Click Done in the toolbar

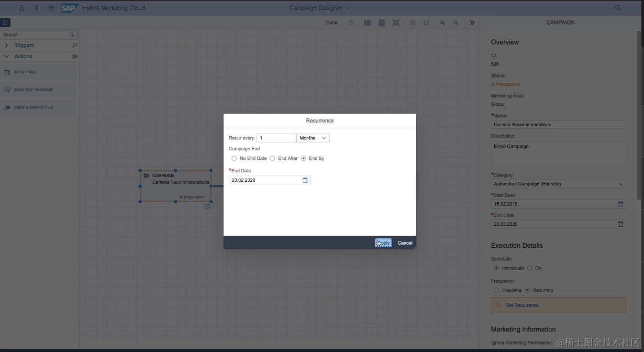[x=331, y=23]
